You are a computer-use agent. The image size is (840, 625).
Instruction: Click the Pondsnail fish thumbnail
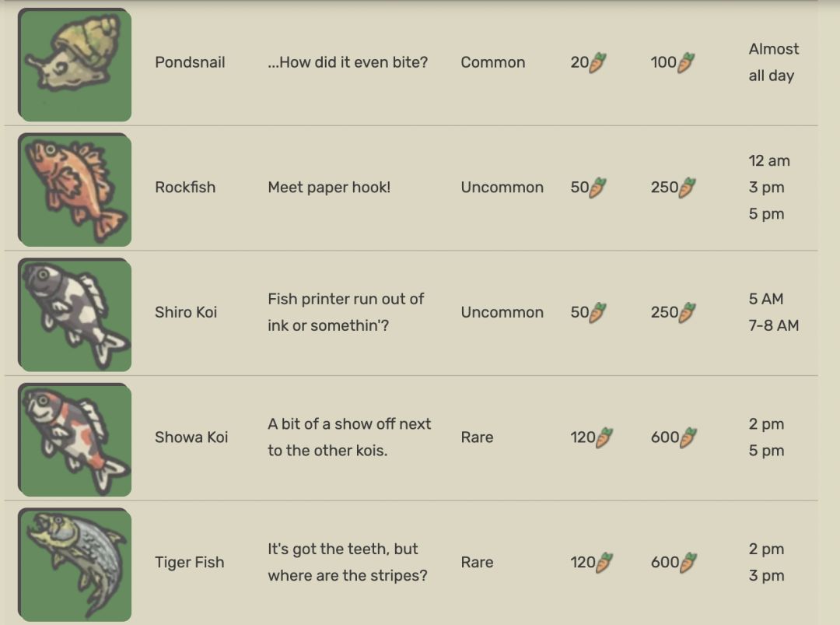tap(75, 65)
